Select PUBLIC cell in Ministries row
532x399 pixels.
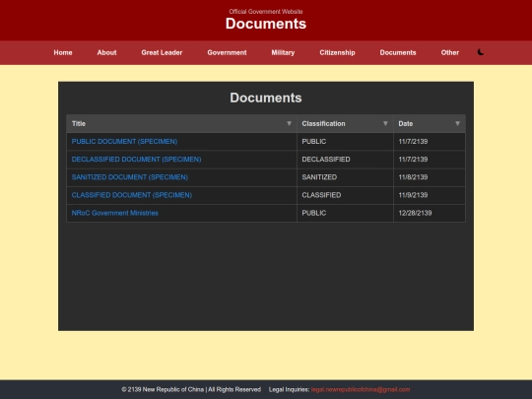(x=345, y=213)
